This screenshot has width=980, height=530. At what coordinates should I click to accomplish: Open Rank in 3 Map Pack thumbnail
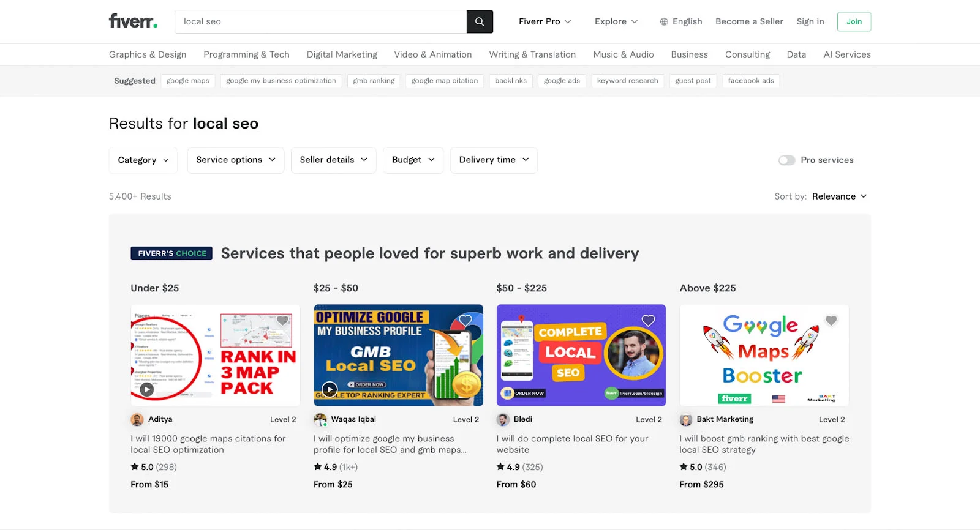(x=216, y=355)
